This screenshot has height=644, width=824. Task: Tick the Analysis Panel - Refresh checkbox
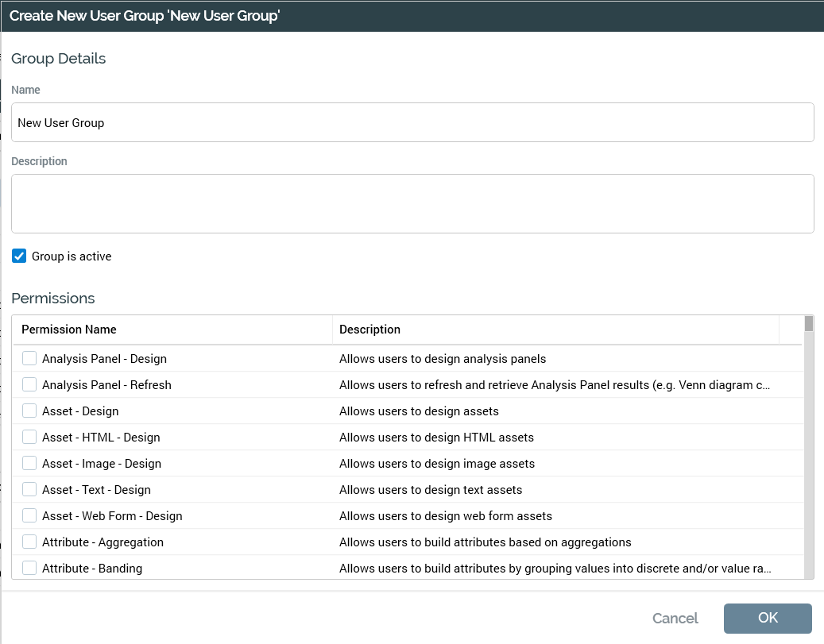29,385
